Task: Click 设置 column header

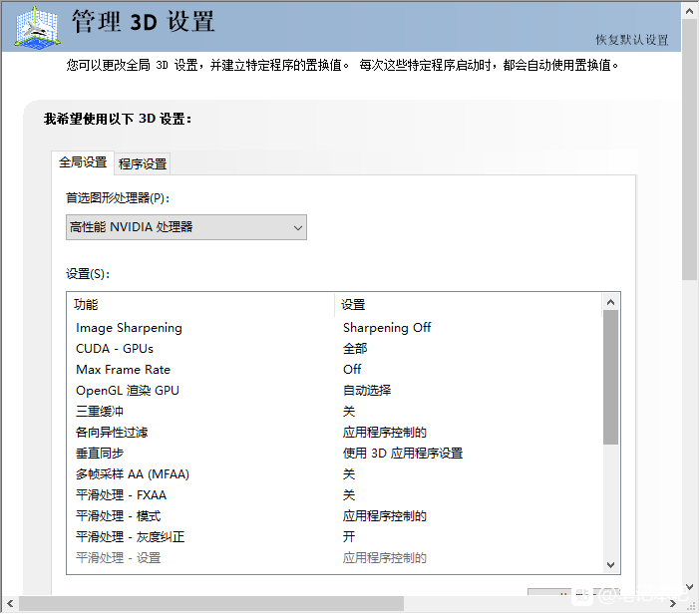Action: tap(469, 305)
